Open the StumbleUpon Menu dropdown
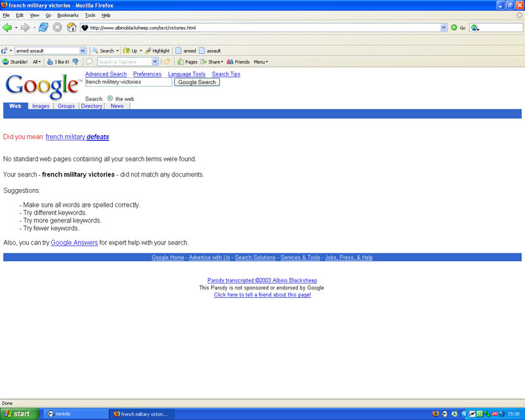This screenshot has height=420, width=525. (261, 62)
